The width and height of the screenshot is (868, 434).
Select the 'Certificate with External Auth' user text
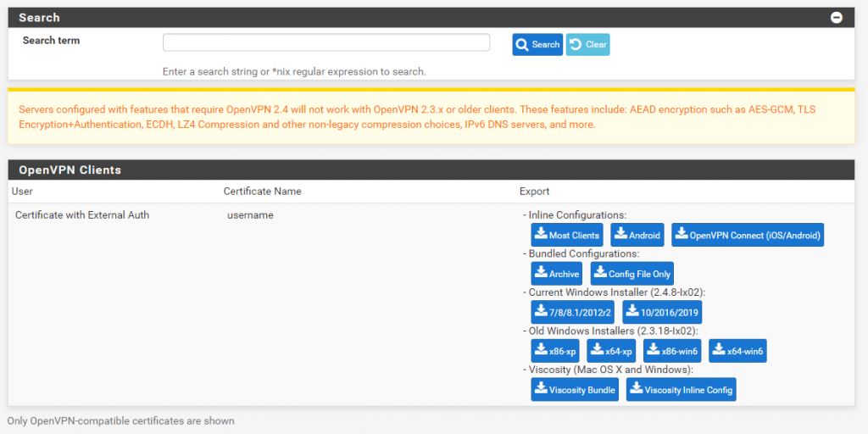tap(82, 215)
